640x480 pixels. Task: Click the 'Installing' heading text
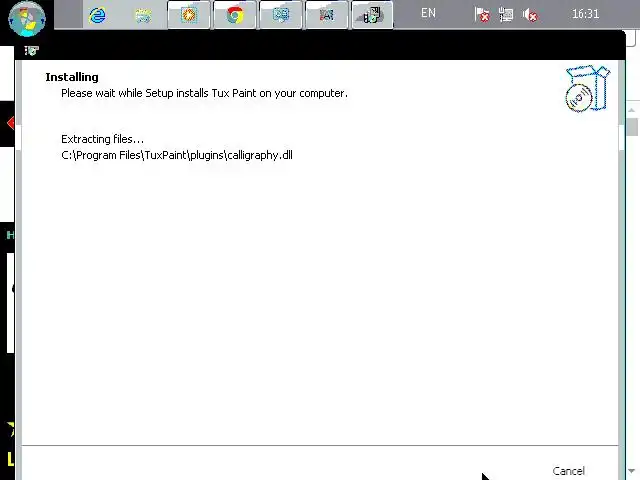[72, 77]
